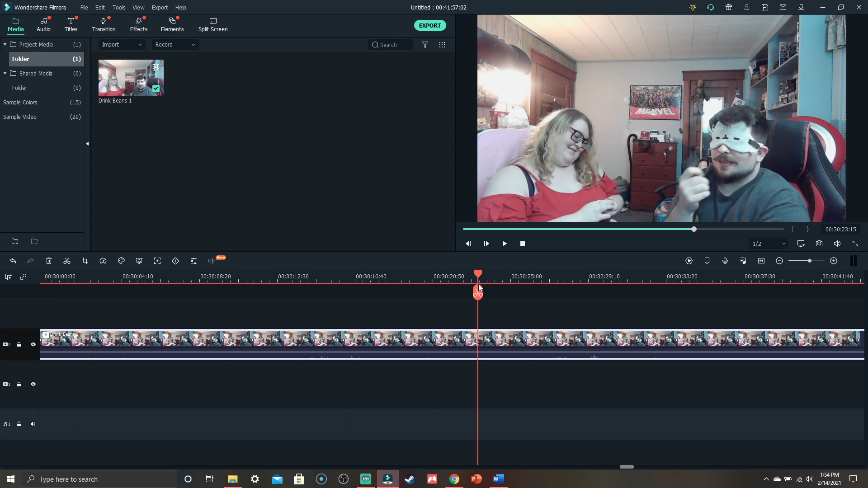Viewport: 868px width, 488px height.
Task: Click the timeline zoom slider handle
Action: [x=810, y=261]
